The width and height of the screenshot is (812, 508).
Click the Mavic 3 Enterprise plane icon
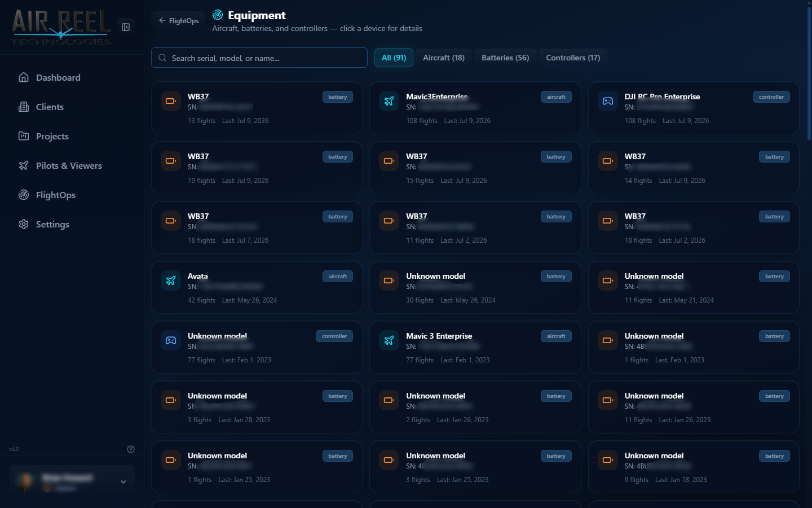point(389,340)
